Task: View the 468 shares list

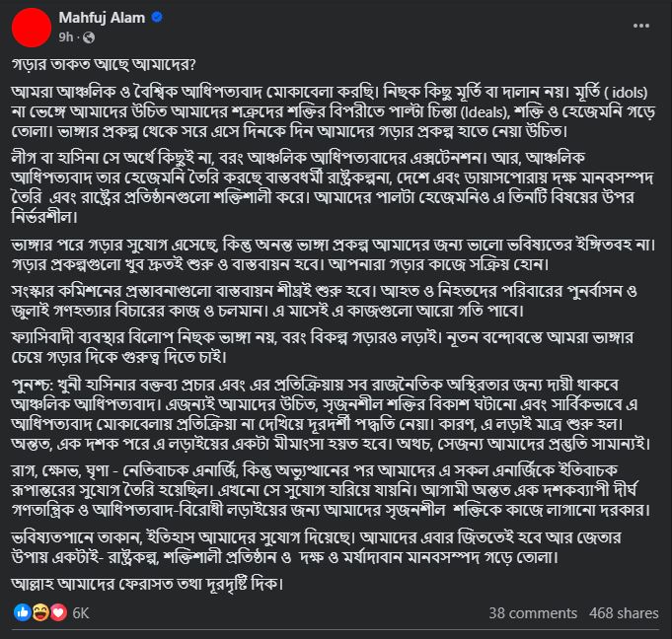Action: pyautogui.click(x=624, y=613)
